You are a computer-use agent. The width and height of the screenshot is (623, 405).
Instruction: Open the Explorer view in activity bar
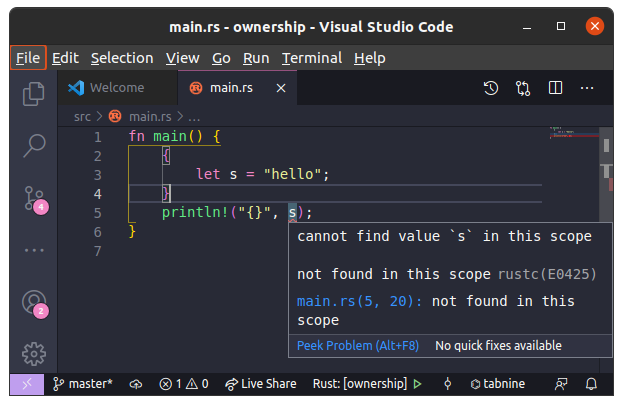tap(34, 94)
